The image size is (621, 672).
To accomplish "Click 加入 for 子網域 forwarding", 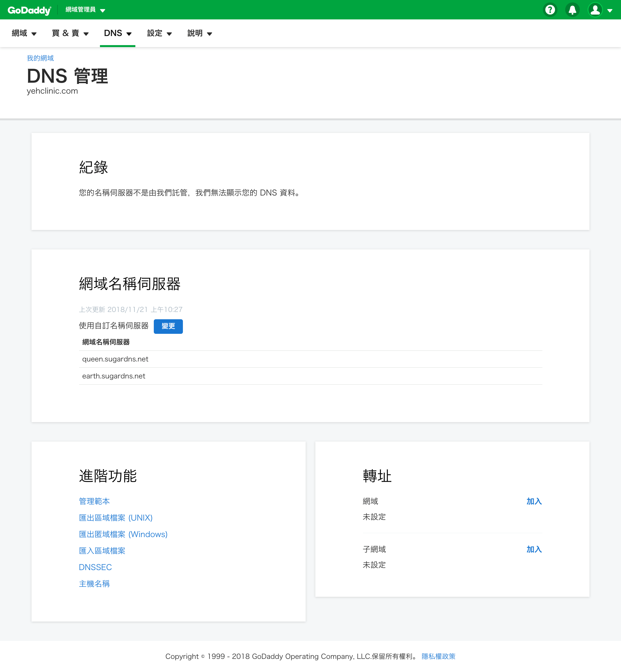I will [534, 549].
